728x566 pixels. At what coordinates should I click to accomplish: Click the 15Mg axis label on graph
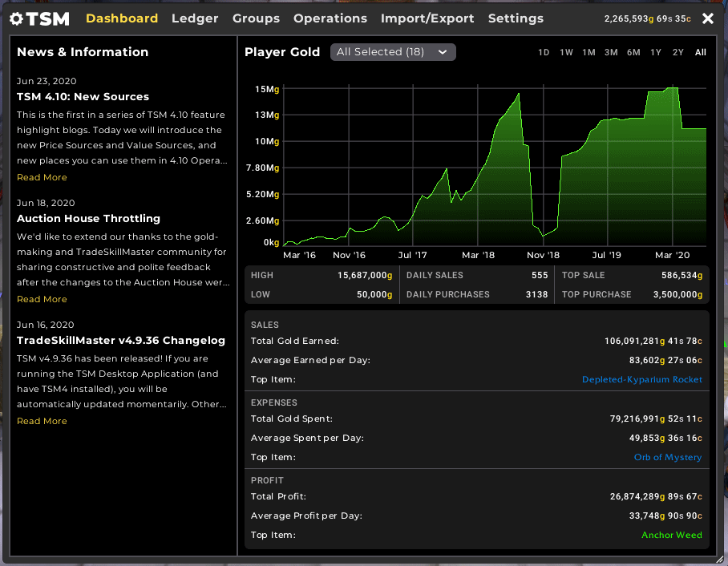point(267,89)
